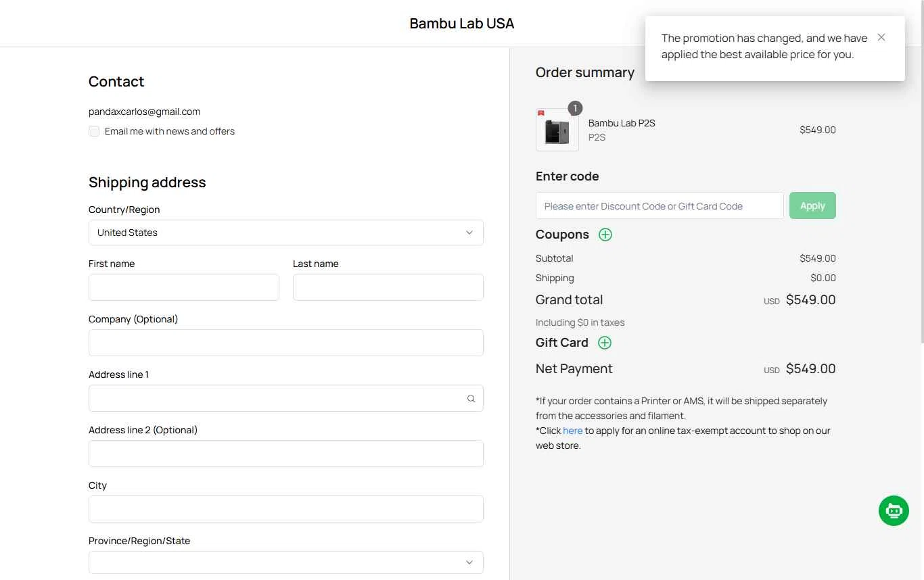Follow the 'here' tax-exempt account link
The height and width of the screenshot is (580, 924).
tap(572, 431)
